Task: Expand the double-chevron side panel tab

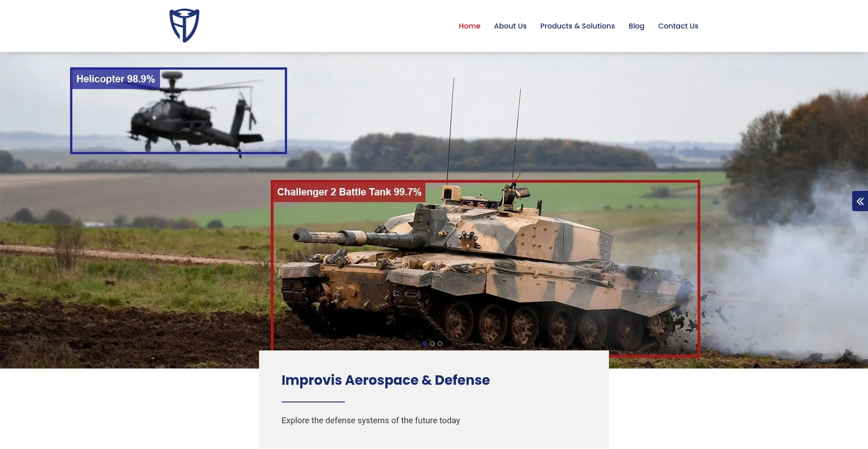Action: coord(860,201)
